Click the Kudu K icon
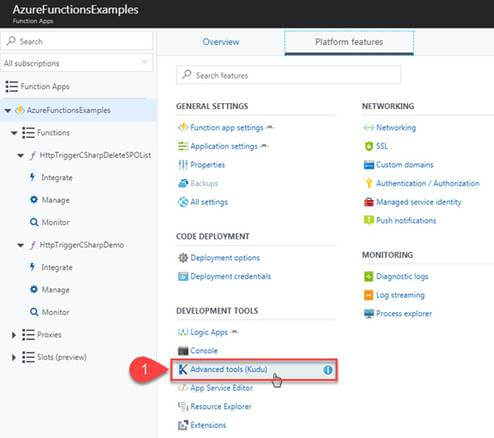 point(183,369)
